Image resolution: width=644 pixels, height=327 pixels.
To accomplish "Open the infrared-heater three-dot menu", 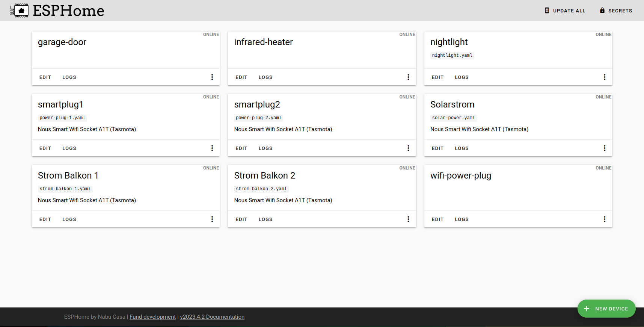I will pyautogui.click(x=408, y=77).
